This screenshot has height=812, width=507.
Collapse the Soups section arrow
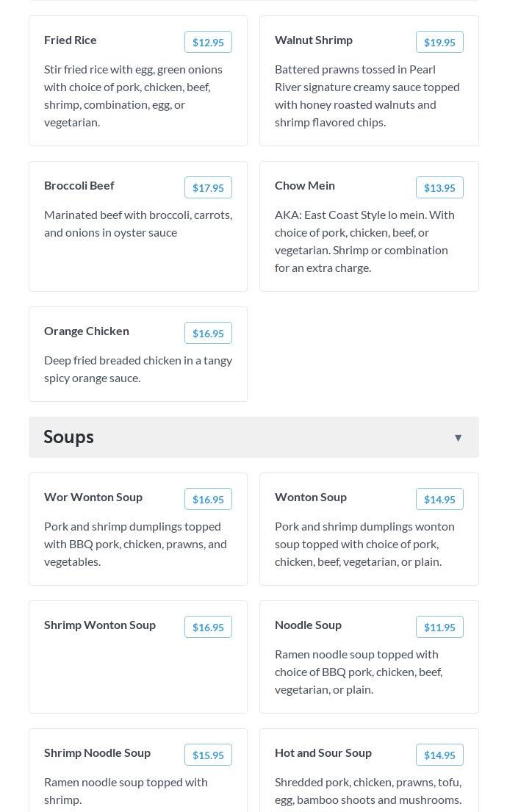click(458, 438)
